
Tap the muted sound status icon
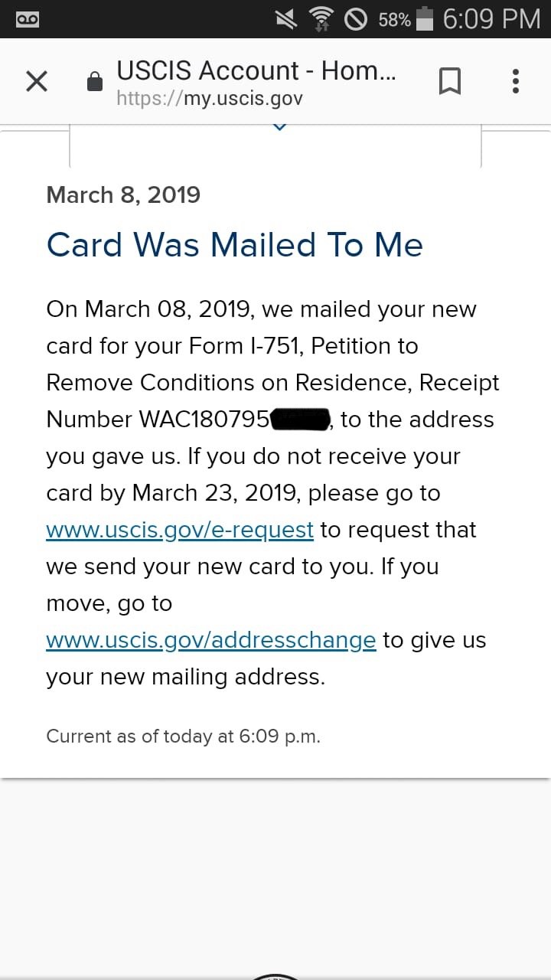tap(287, 19)
